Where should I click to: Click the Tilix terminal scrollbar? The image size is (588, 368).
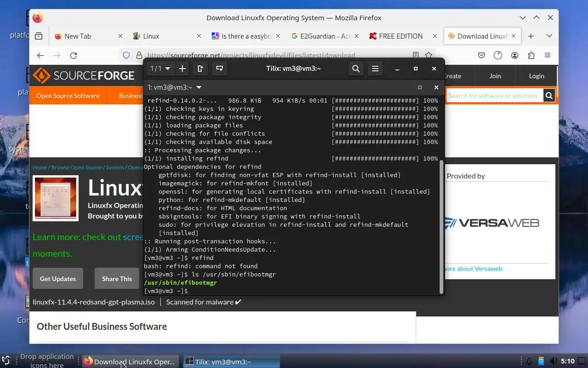441,226
